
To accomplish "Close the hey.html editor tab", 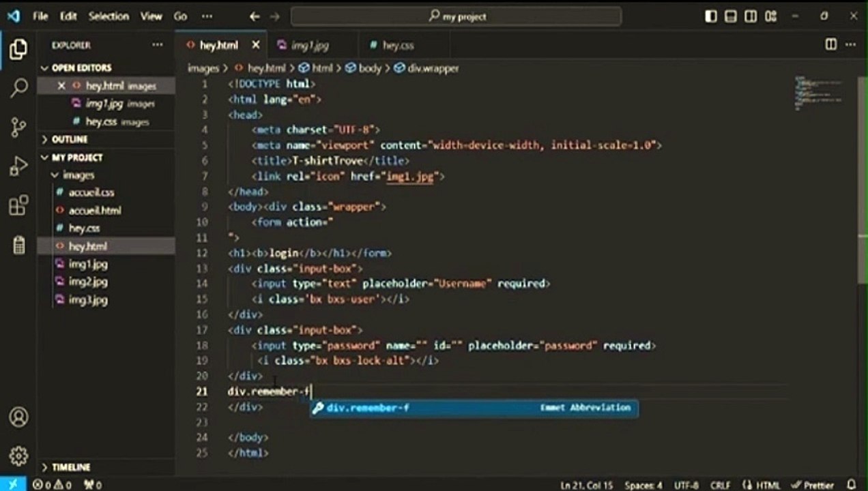I will click(x=256, y=45).
